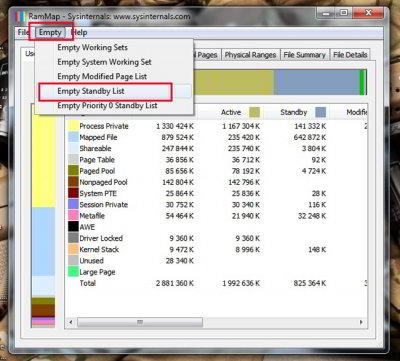Select the Page Table row label

pos(97,160)
